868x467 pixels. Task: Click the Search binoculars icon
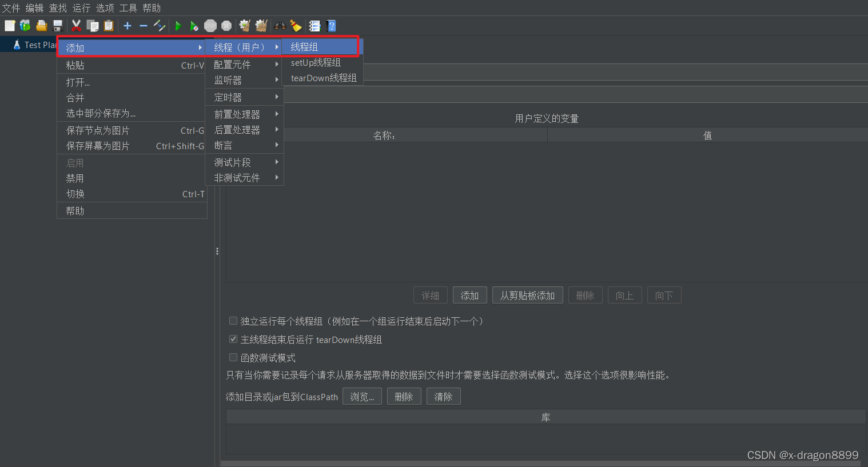(280, 26)
